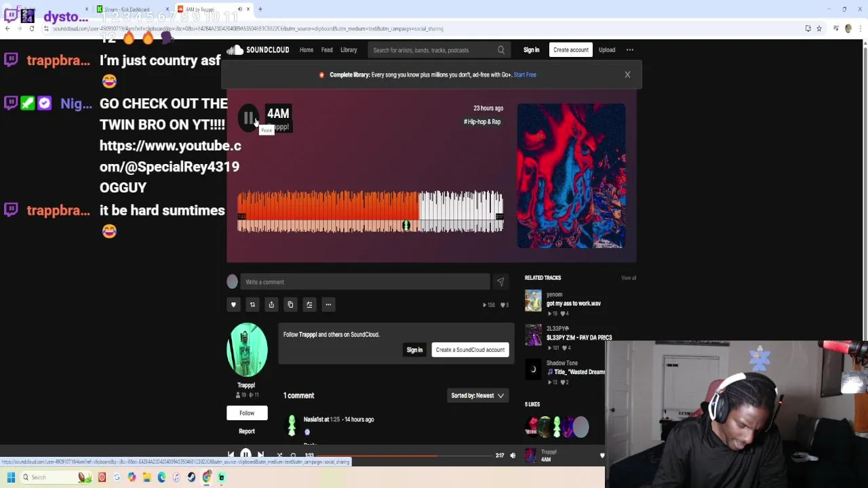
Task: Open Trappp!'s profile avatar
Action: pos(247,350)
